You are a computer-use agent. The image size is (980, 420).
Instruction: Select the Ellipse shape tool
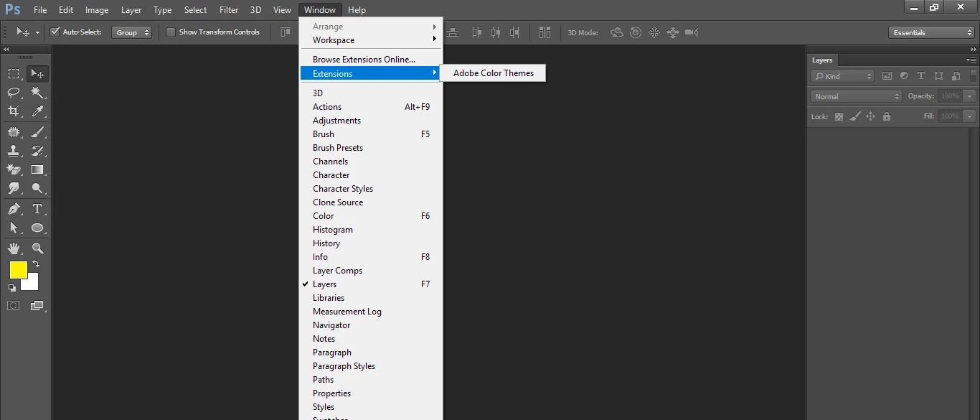pyautogui.click(x=37, y=228)
